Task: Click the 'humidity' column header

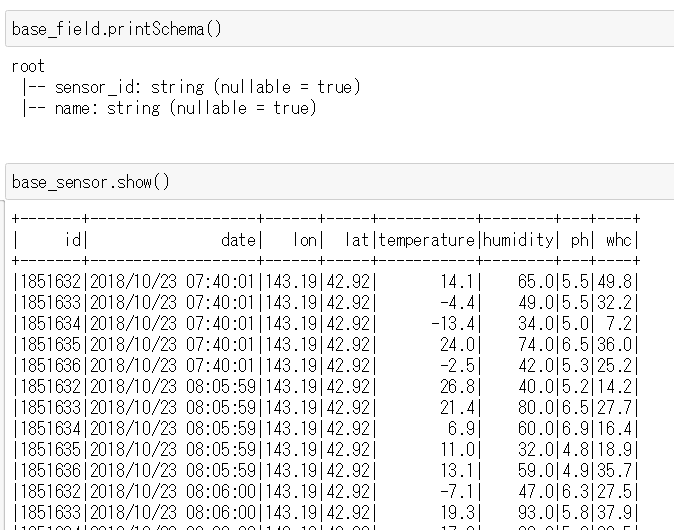Action: click(x=518, y=239)
